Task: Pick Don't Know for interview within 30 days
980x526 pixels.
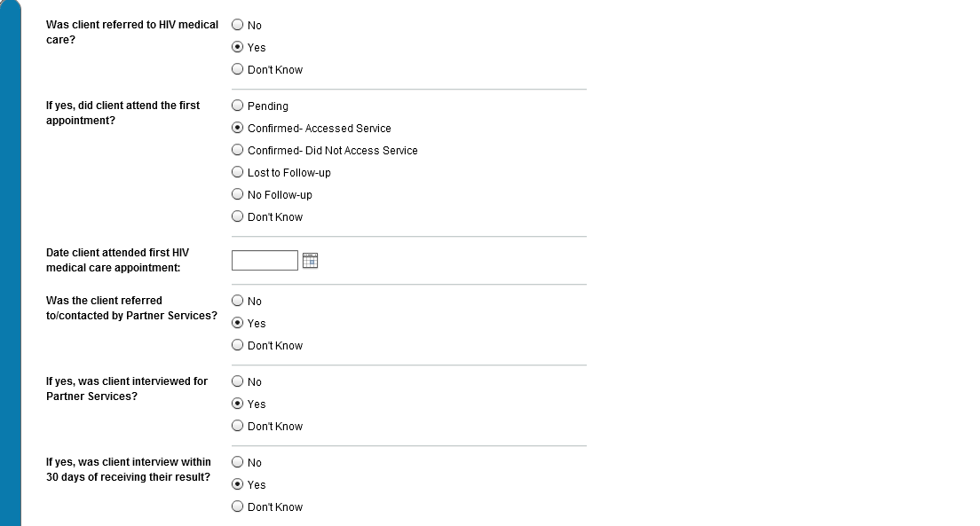Action: [x=237, y=506]
